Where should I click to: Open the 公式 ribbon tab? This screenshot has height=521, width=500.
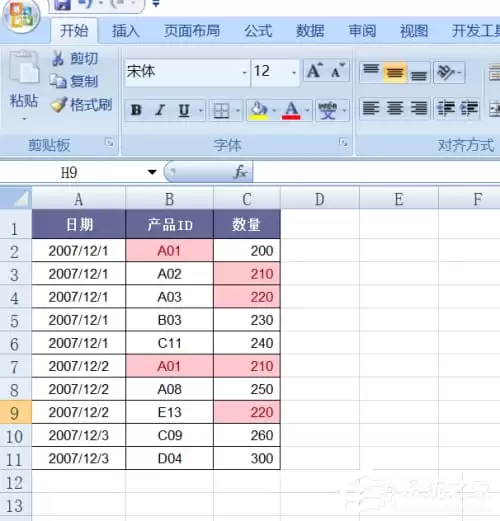(x=258, y=31)
